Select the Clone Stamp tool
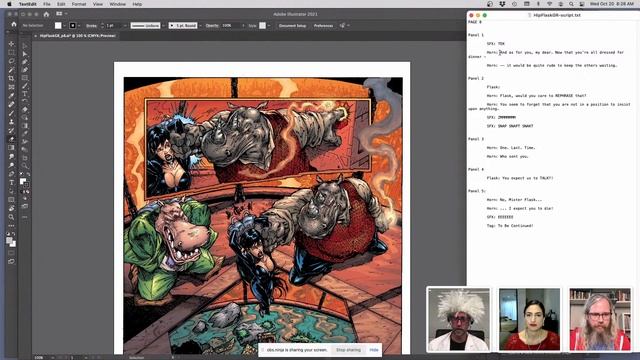 click(11, 122)
